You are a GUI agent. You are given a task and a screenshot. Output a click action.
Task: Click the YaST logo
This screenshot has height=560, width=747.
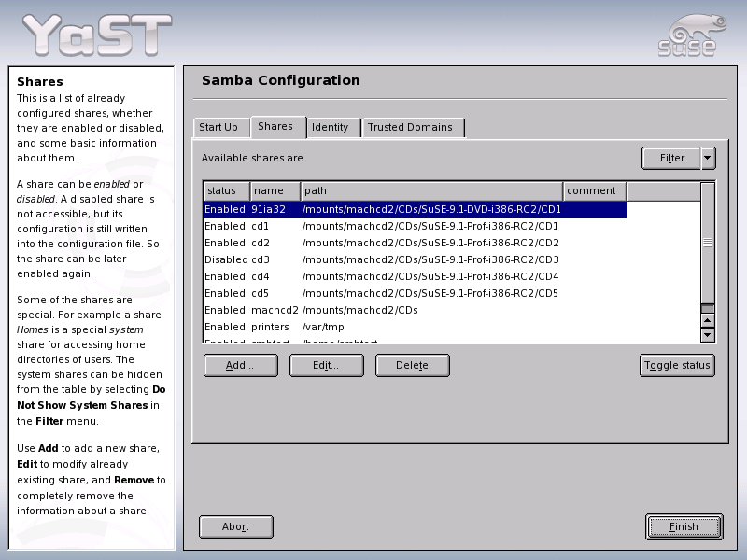click(x=97, y=35)
